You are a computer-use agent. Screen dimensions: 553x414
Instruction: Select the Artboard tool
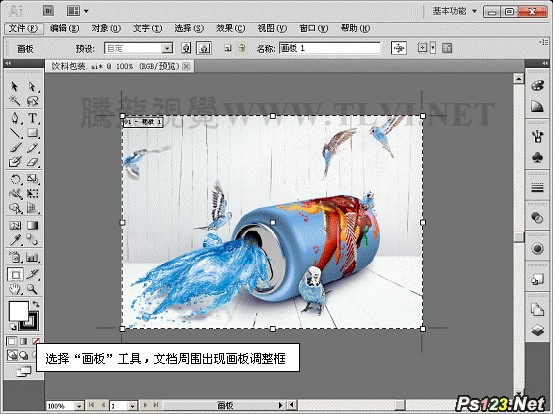point(16,274)
